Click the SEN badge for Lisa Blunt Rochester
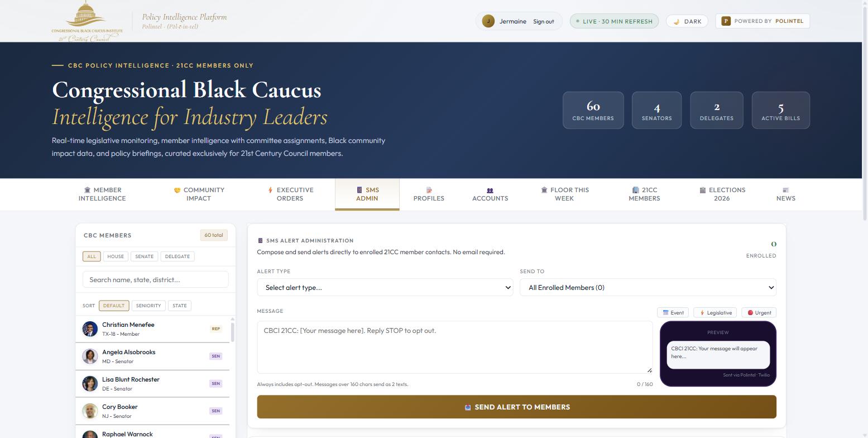The image size is (868, 438). click(x=215, y=384)
